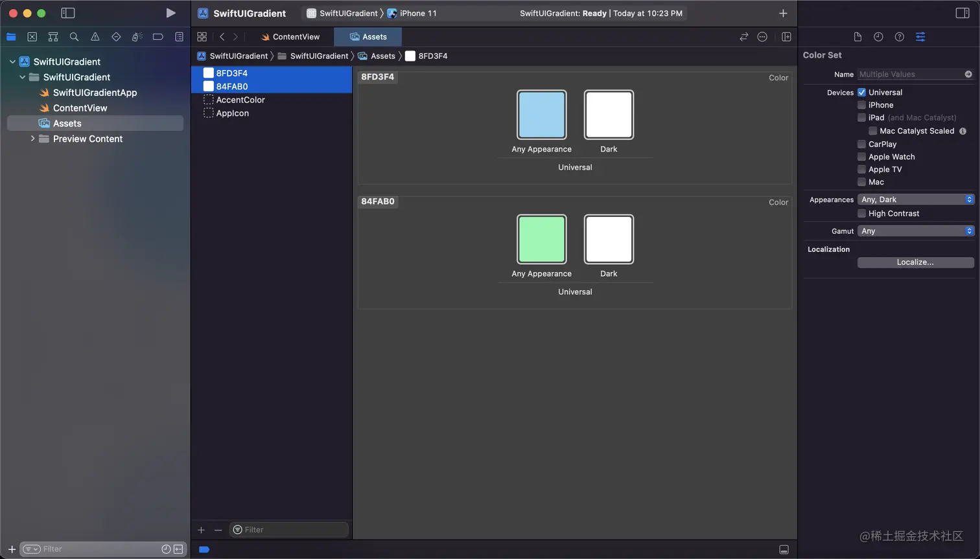Open the Test navigator diamond icon

116,37
